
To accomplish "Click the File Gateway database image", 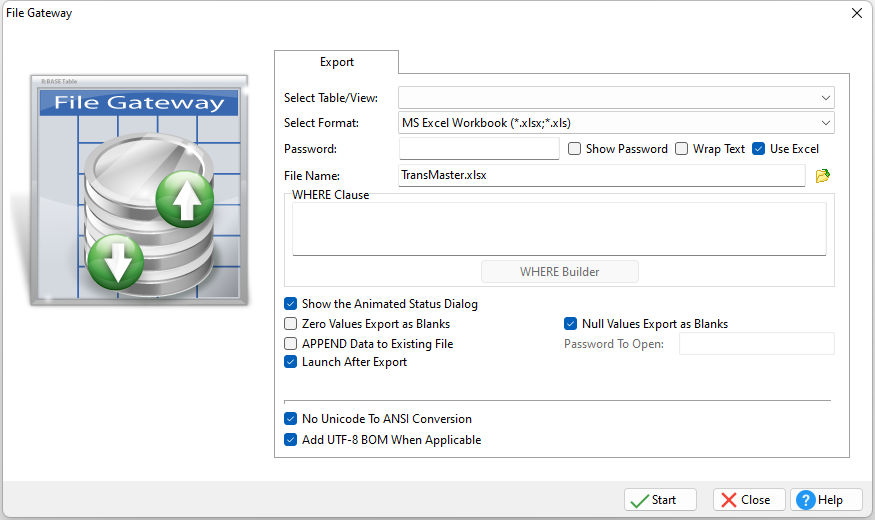I will click(139, 190).
